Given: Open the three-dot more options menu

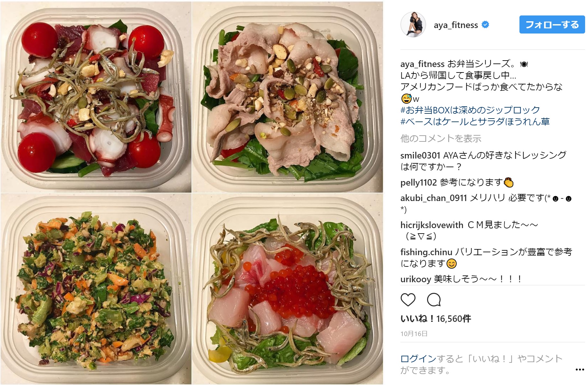Looking at the screenshot, I should pos(580,370).
